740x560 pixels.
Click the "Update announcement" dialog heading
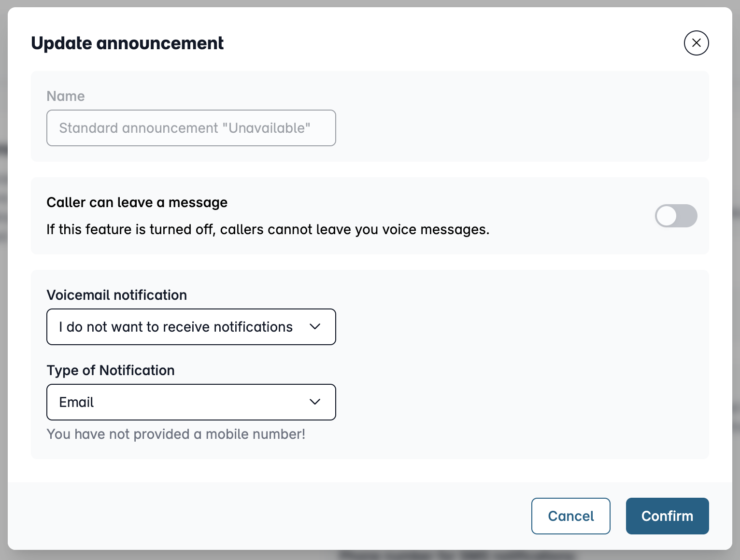click(127, 43)
